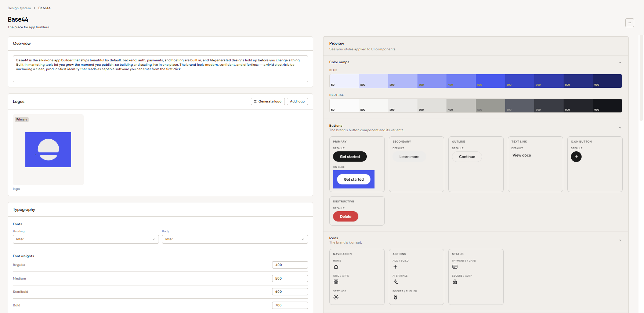This screenshot has height=313, width=644.
Task: Select the Blue 50 swatch
Action: 344,81
